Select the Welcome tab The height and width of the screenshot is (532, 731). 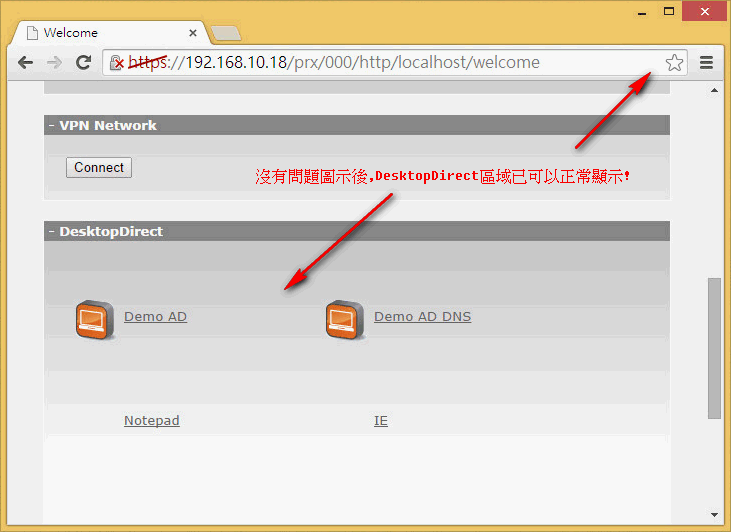point(110,33)
